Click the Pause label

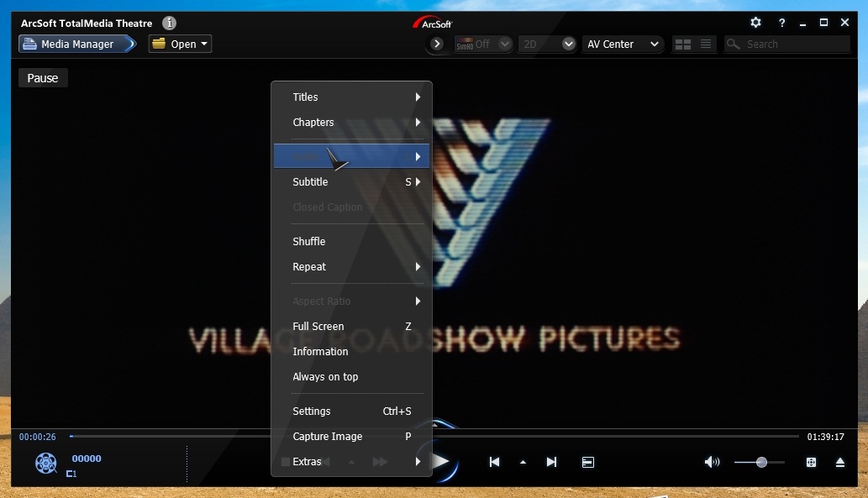[x=43, y=78]
